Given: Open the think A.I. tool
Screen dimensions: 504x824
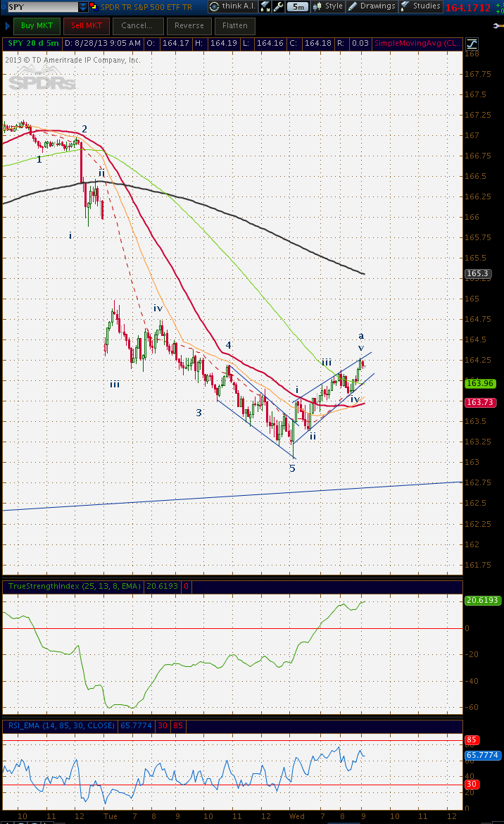Looking at the screenshot, I should pyautogui.click(x=232, y=6).
